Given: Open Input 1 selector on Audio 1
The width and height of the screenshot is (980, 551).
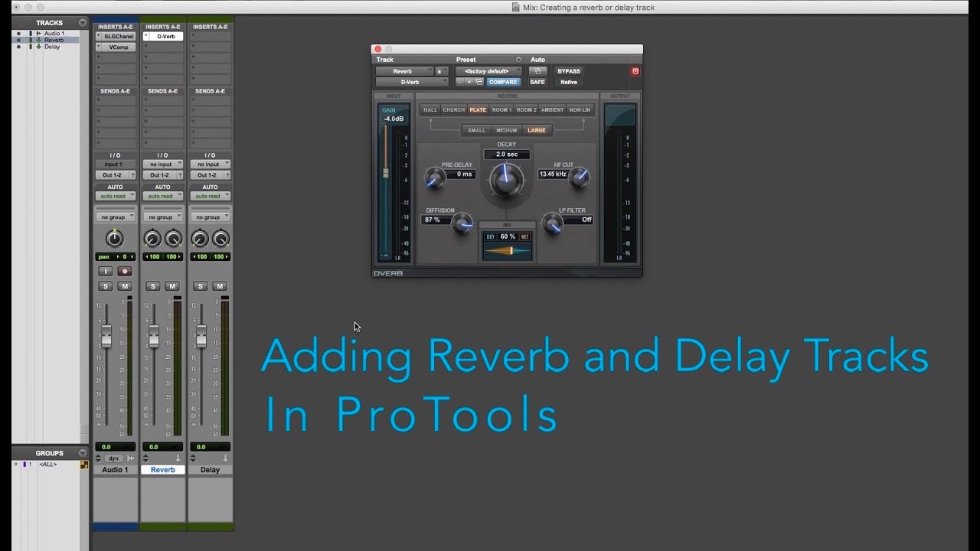Looking at the screenshot, I should 116,164.
